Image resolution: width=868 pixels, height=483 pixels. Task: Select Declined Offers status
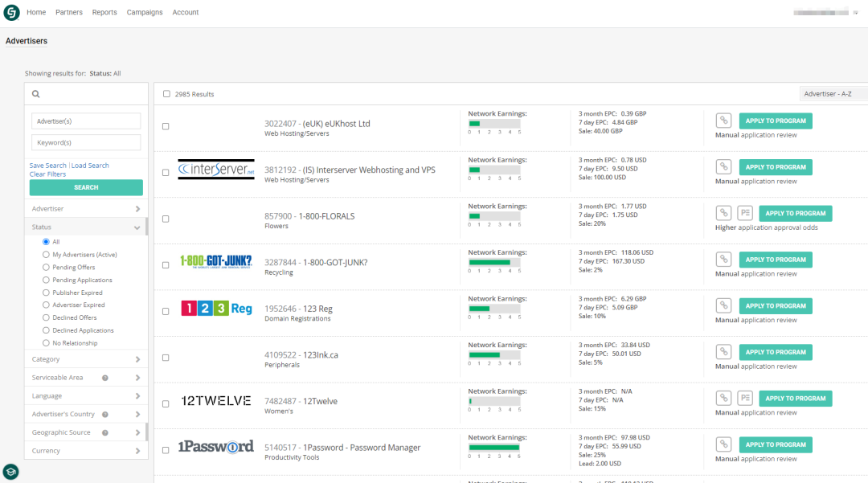[x=46, y=317]
